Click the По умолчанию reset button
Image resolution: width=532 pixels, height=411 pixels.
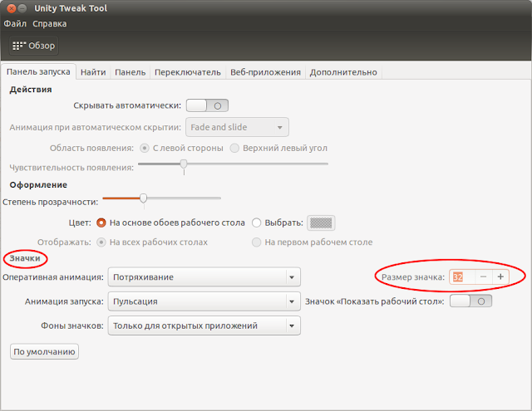click(44, 352)
